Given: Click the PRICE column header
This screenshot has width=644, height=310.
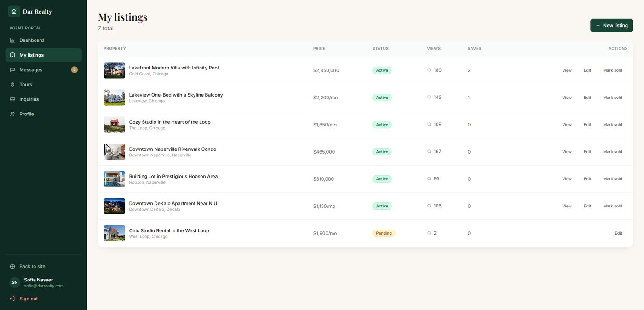Looking at the screenshot, I should pos(319,49).
